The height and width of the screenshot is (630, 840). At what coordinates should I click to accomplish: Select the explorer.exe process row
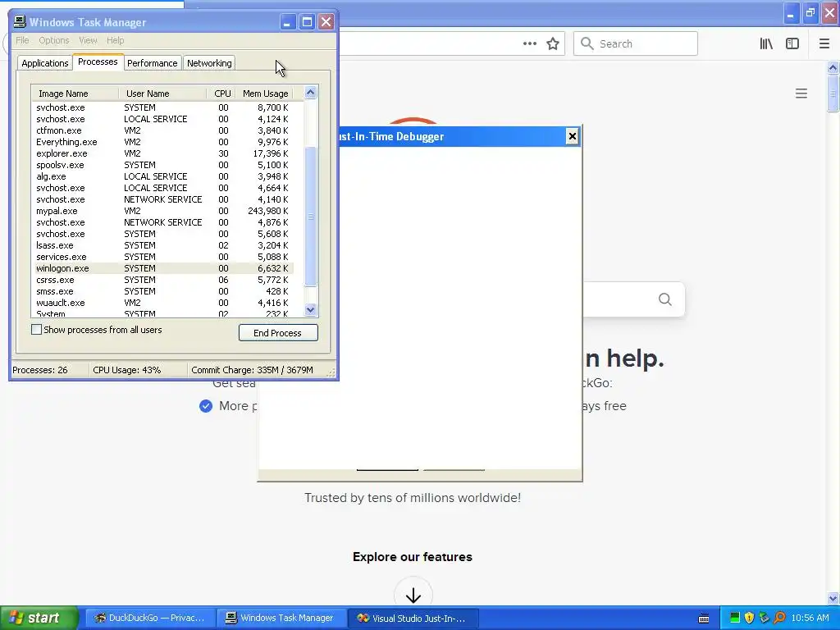(x=163, y=153)
